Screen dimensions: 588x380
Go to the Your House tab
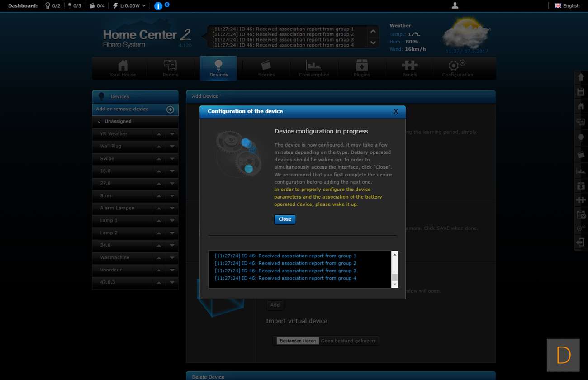click(x=123, y=68)
